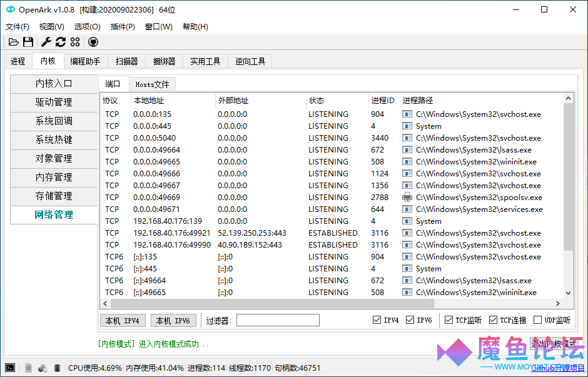Click the lsass icon in [::]:49664 row
Viewport: 588px width, 377px height.
click(x=407, y=280)
